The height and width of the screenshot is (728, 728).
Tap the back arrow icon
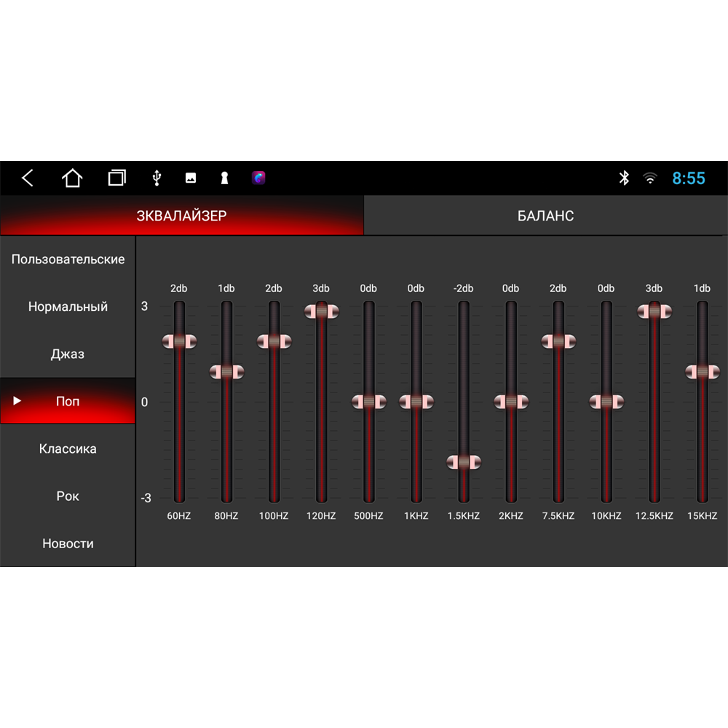click(28, 178)
